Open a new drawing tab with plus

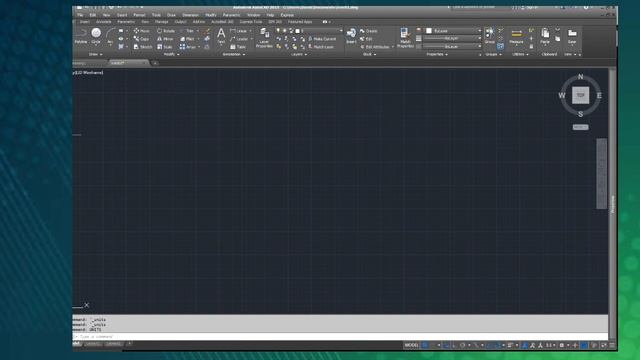coord(155,63)
